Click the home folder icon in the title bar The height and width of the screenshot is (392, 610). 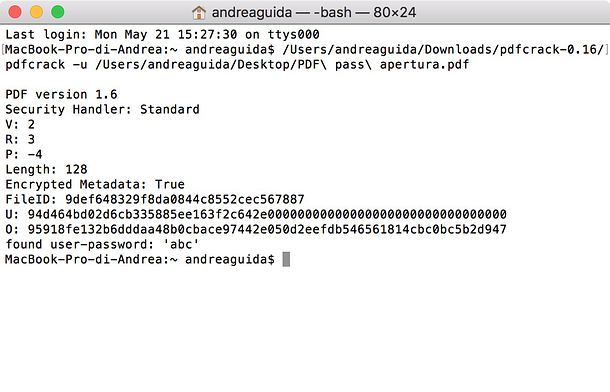pos(199,12)
